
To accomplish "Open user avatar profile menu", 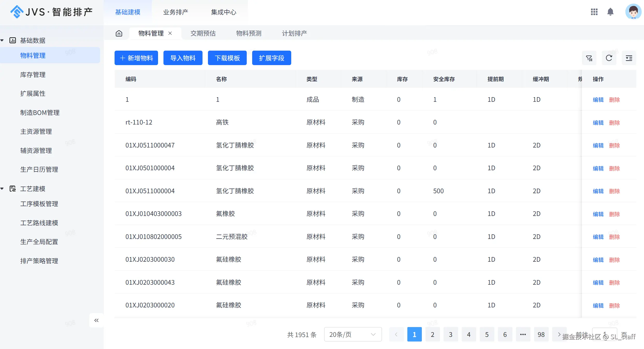I will click(x=633, y=12).
